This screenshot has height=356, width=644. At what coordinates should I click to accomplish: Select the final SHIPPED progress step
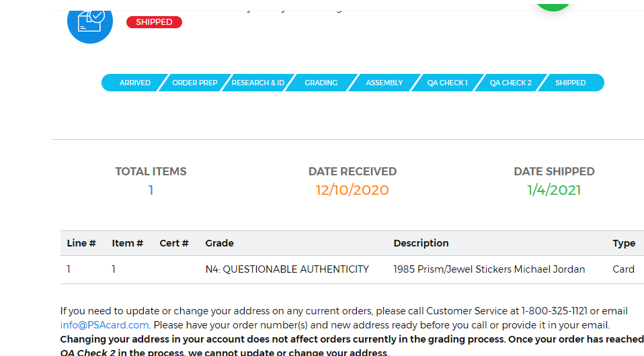571,83
